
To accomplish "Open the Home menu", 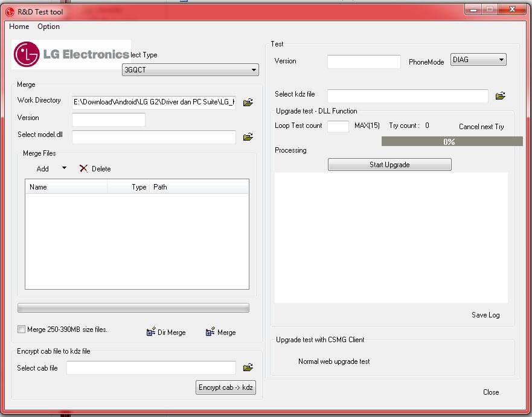I will click(x=19, y=27).
